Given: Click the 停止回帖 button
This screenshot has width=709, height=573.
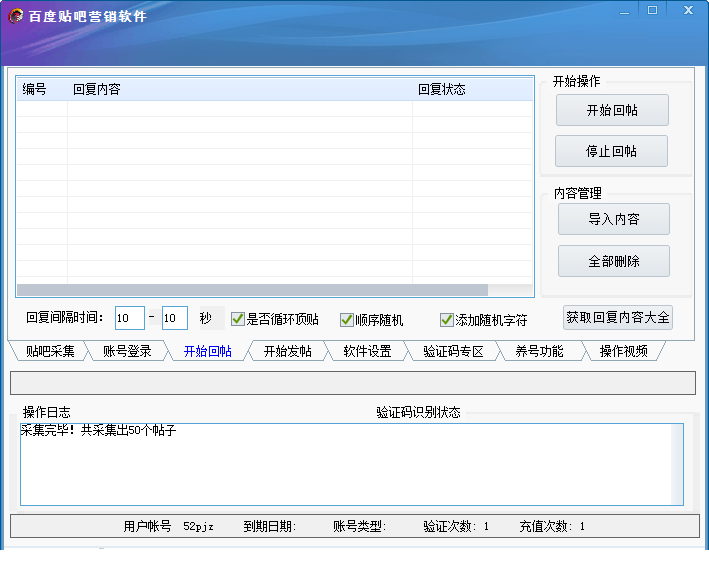Looking at the screenshot, I should pyautogui.click(x=611, y=151).
